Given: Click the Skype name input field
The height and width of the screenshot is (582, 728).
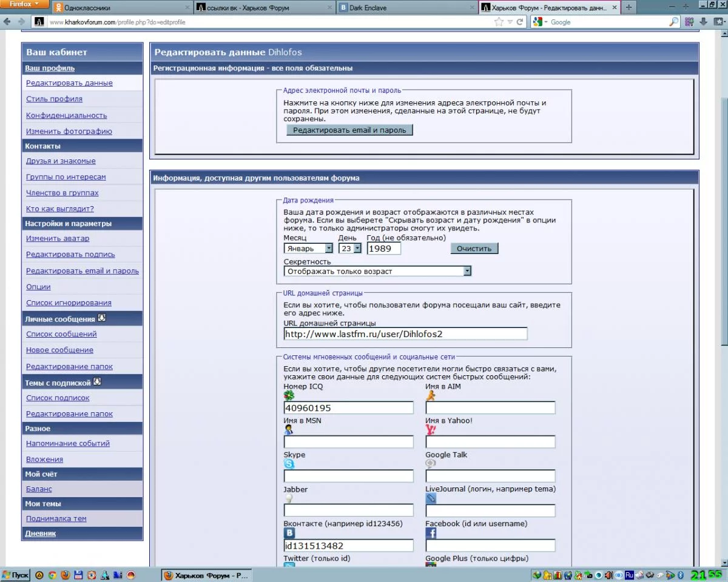Looking at the screenshot, I should point(348,476).
